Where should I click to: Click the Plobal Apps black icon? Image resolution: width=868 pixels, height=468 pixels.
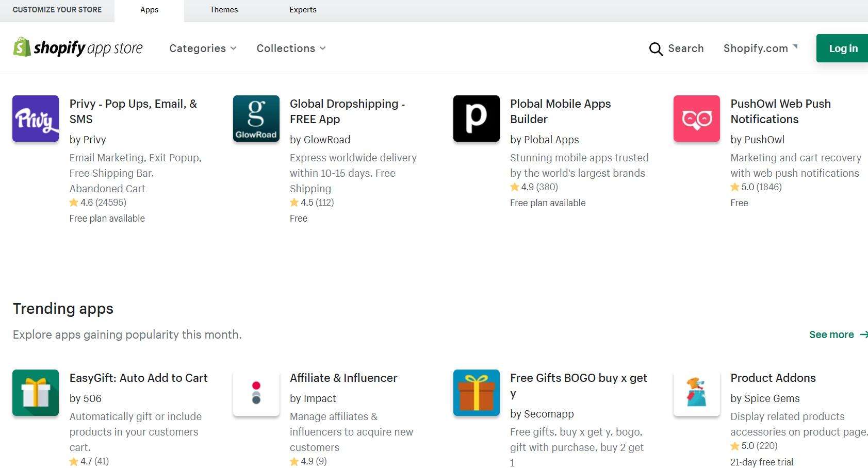point(476,119)
